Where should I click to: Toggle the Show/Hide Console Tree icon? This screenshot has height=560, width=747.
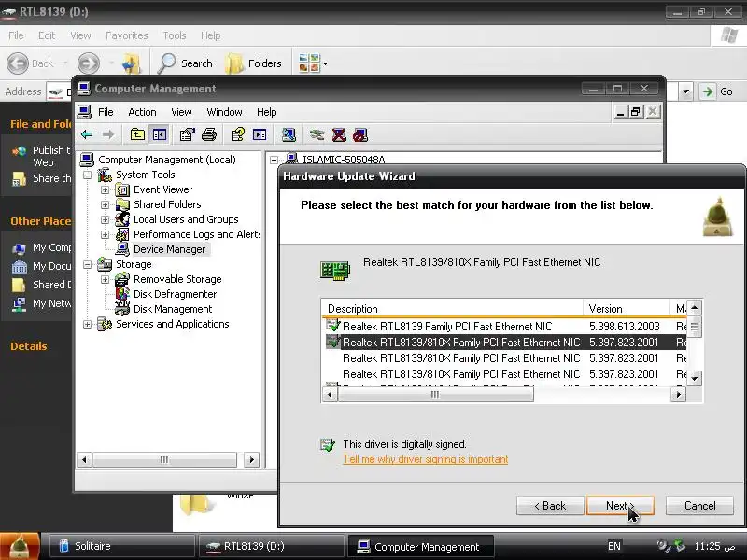[159, 134]
